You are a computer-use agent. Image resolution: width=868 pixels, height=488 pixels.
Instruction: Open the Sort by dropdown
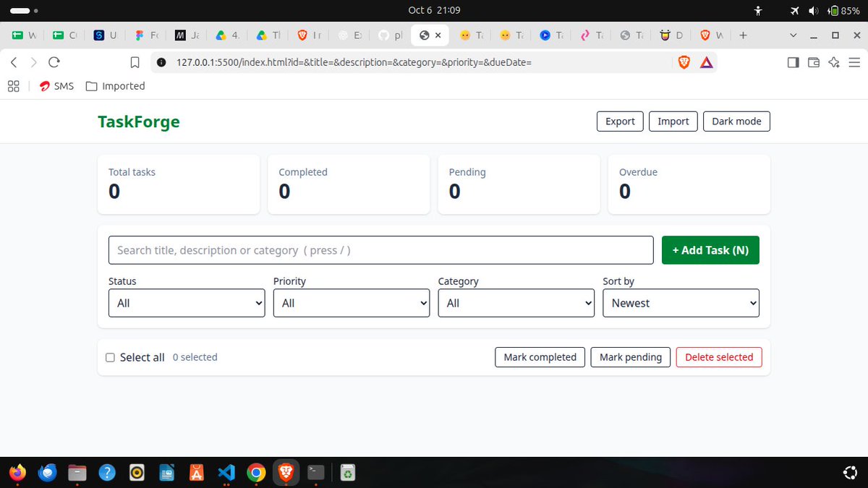[681, 303]
